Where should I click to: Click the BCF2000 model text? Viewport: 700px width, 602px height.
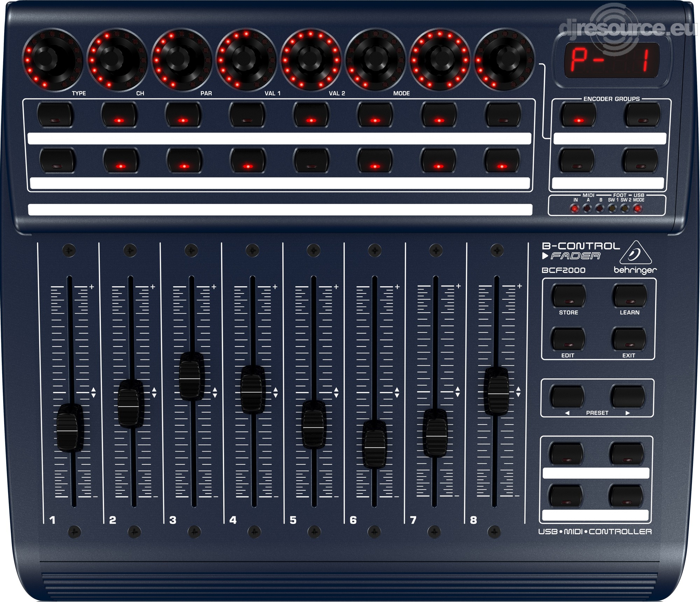[x=563, y=270]
